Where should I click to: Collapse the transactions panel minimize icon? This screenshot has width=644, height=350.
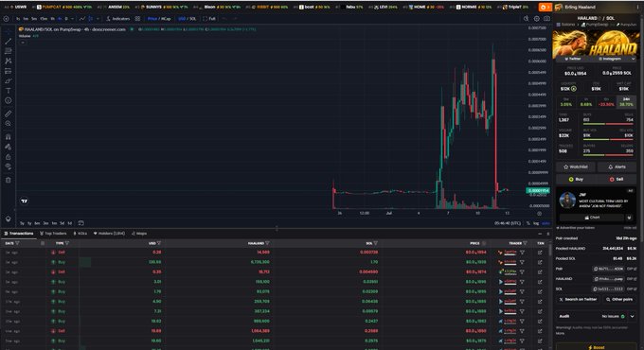pos(540,234)
